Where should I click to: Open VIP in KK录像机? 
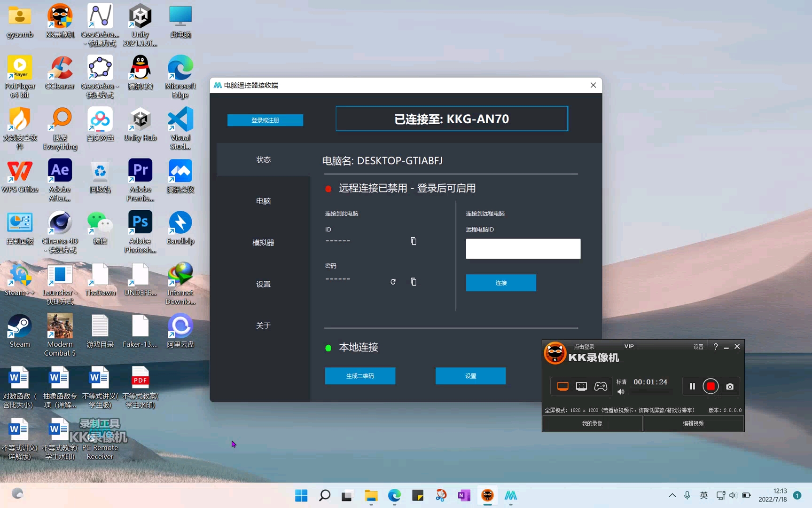point(629,346)
